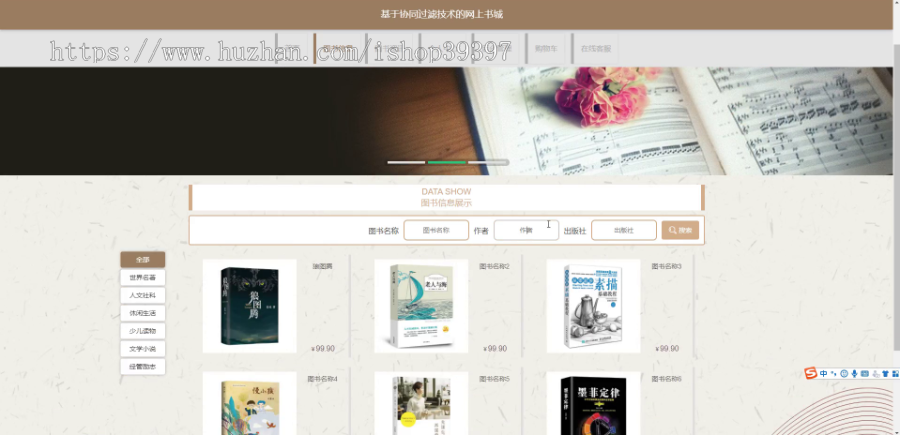Open the 购物车 shopping cart tab
The width and height of the screenshot is (900, 435).
pos(546,49)
